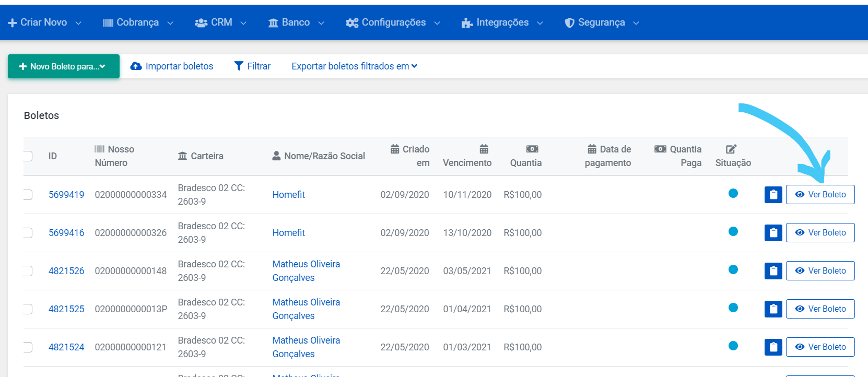The image size is (868, 377).
Task: Open the Integrações menu
Action: 502,22
